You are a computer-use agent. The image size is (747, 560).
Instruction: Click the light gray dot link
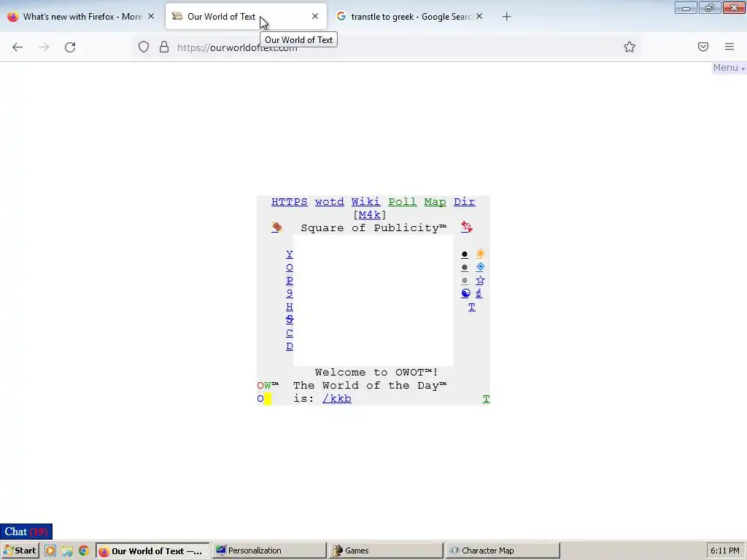465,281
